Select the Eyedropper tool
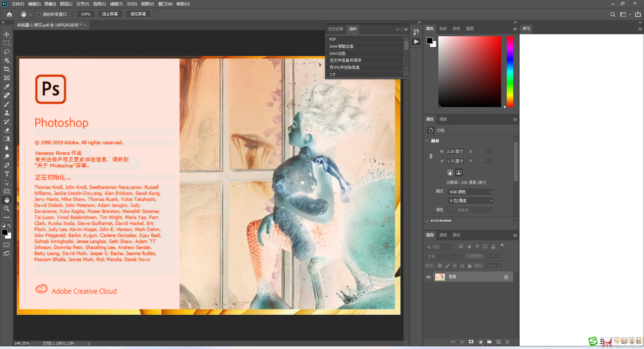 (x=7, y=87)
